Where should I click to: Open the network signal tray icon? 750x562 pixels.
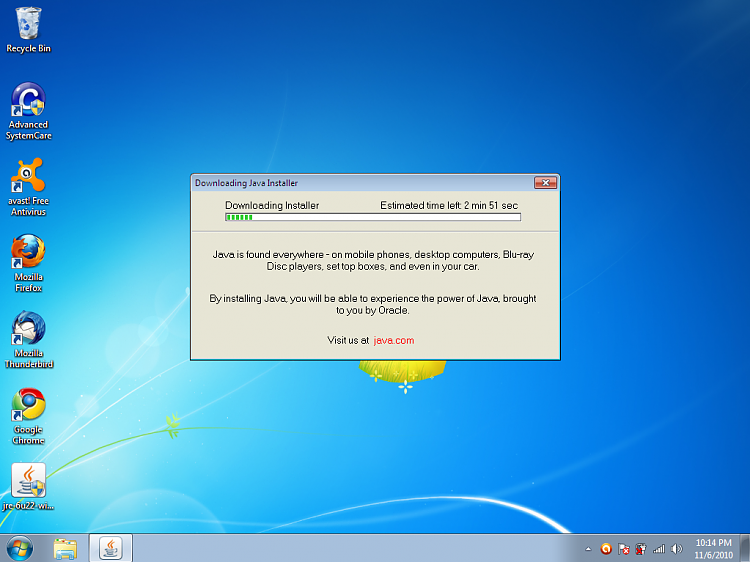[x=659, y=549]
